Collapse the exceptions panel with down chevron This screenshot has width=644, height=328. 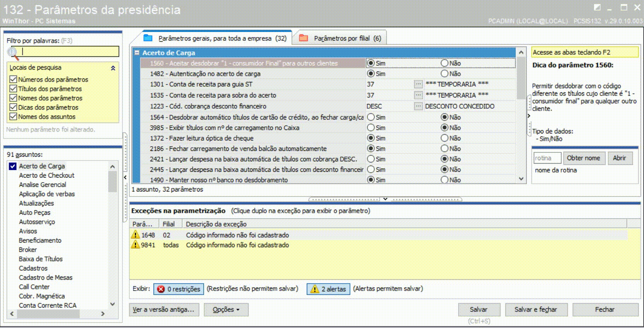coord(385,199)
